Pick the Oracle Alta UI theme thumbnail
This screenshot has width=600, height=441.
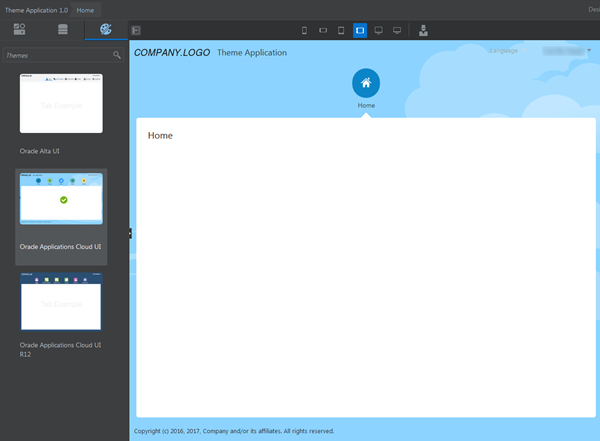[x=61, y=103]
